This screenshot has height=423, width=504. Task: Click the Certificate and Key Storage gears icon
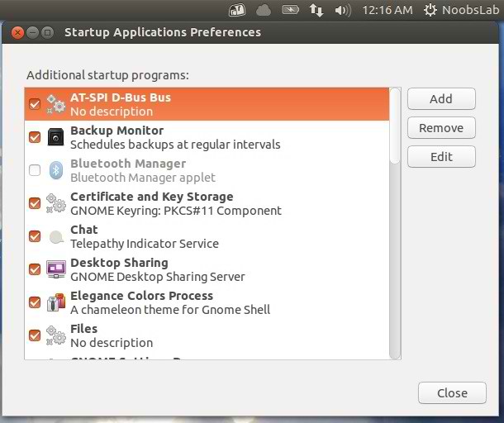point(56,203)
